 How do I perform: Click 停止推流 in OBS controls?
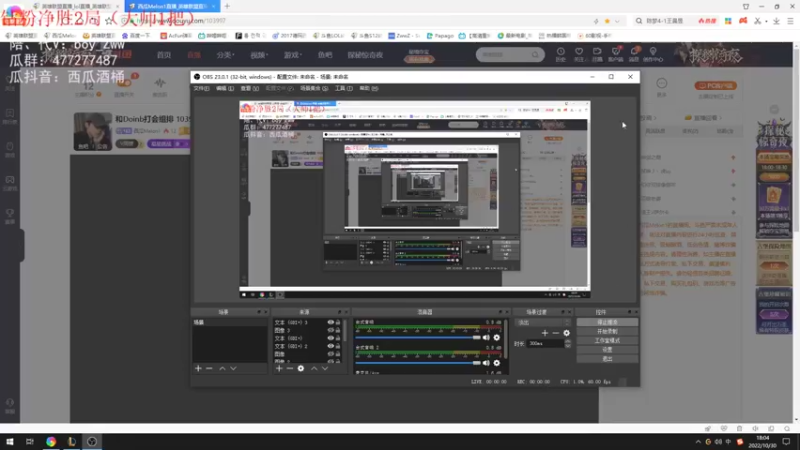pos(607,322)
